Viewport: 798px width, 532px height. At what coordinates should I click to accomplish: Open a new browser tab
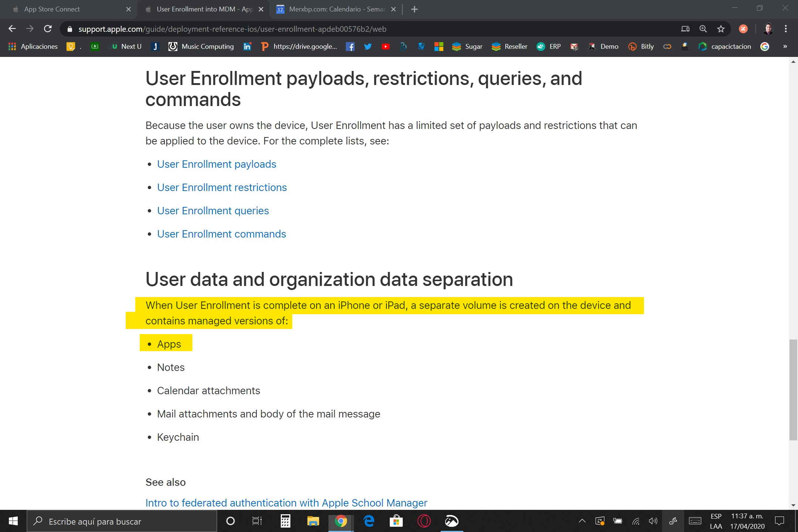click(x=414, y=9)
